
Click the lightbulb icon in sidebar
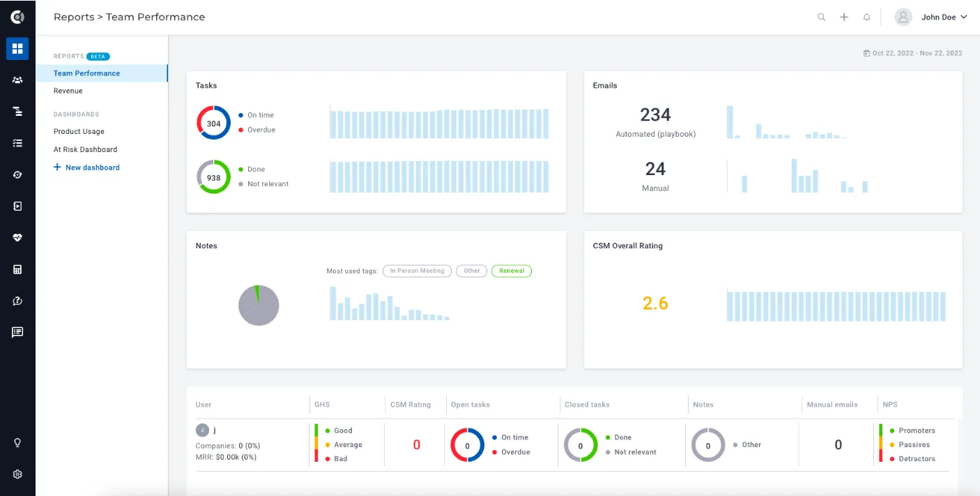point(17,442)
